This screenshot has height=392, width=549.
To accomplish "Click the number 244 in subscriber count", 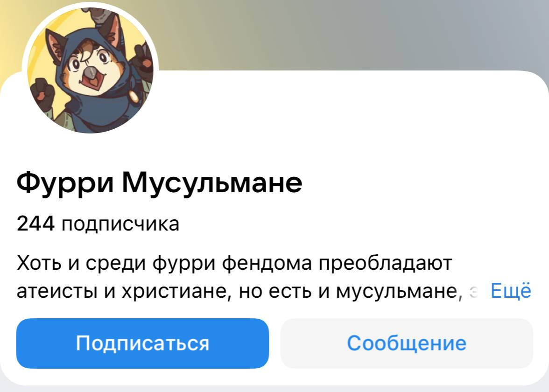I will 35,224.
